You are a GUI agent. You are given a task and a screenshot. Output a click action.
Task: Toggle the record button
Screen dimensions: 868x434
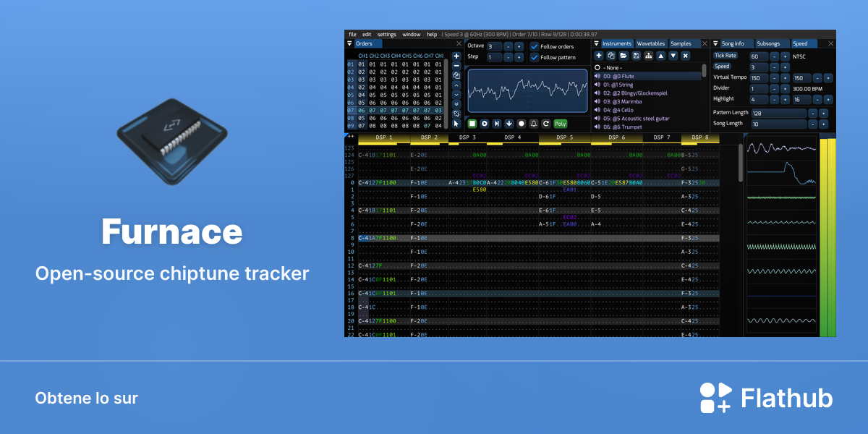[522, 124]
